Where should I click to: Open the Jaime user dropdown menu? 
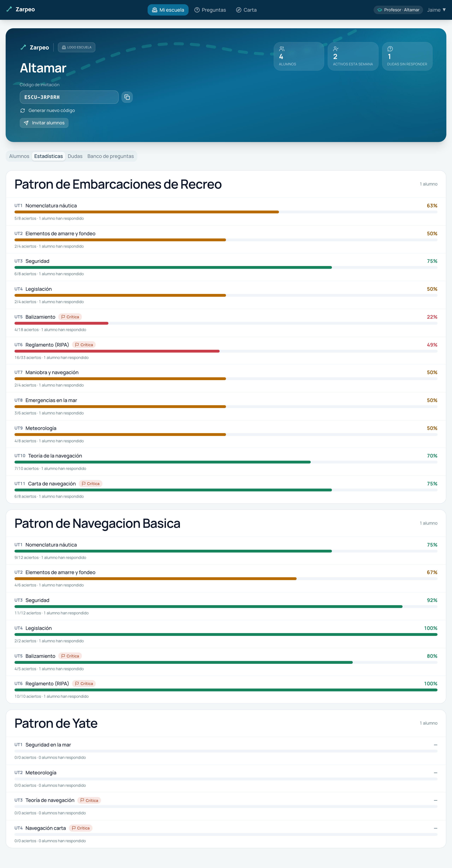[436, 10]
